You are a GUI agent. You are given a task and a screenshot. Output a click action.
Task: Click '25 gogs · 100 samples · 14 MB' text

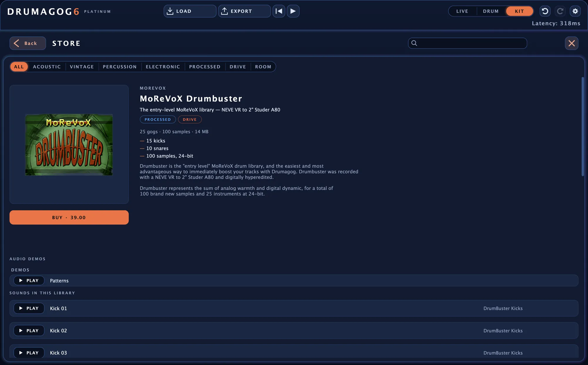174,132
